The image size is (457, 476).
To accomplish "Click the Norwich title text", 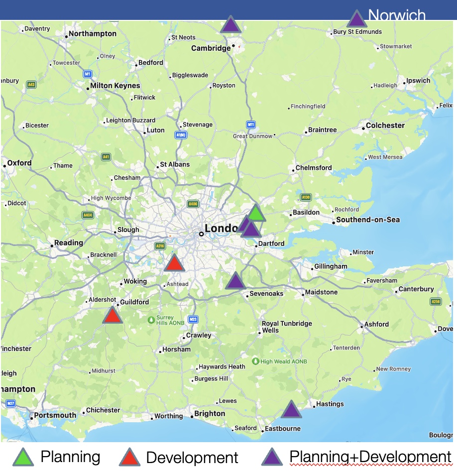I will click(x=397, y=15).
